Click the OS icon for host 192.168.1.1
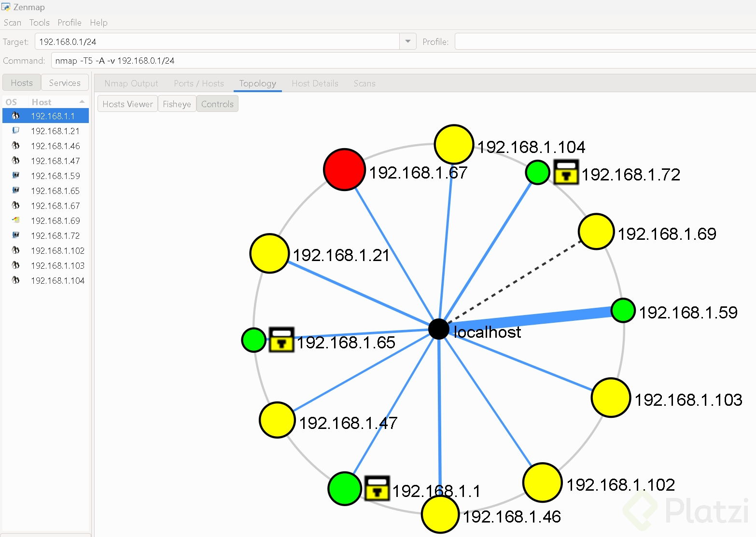 click(16, 116)
